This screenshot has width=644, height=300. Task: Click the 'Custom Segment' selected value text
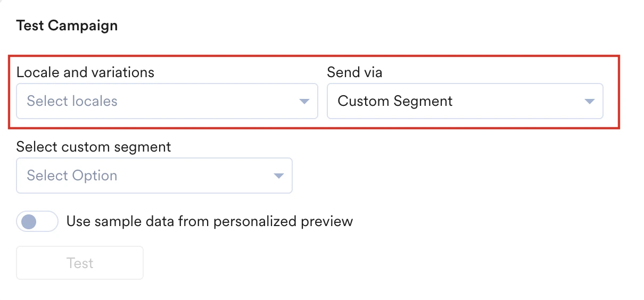[x=395, y=101]
